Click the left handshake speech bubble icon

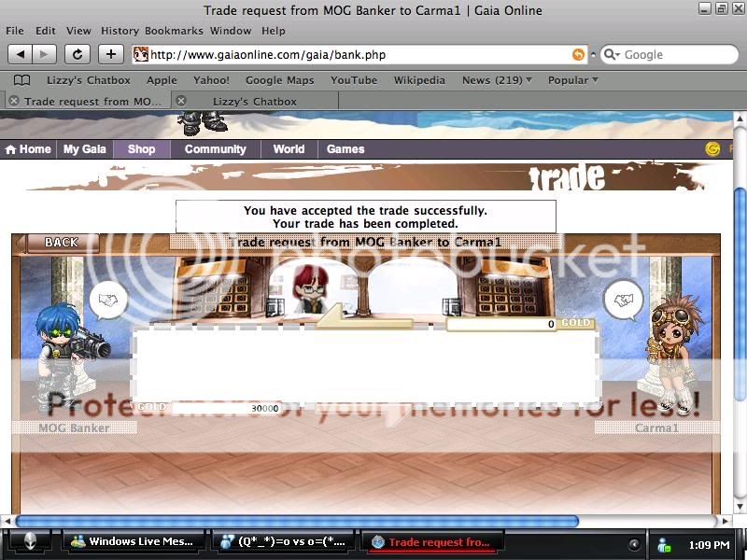[x=108, y=300]
